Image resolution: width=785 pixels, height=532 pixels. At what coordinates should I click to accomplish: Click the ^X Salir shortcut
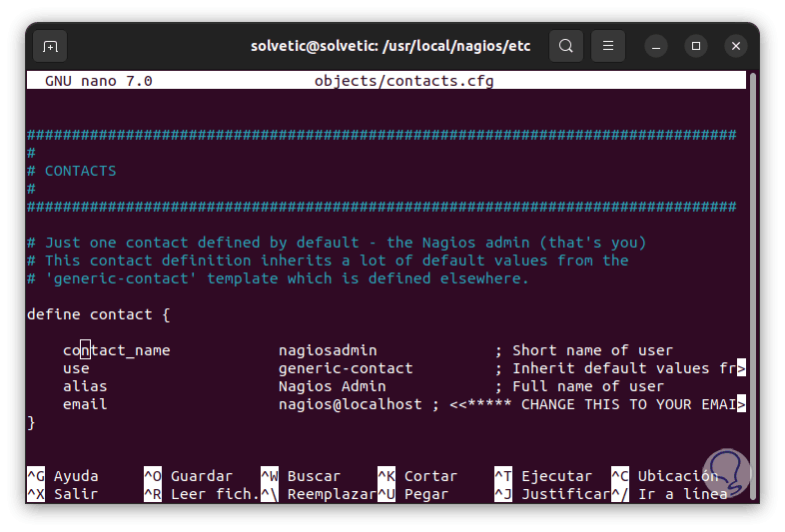point(63,494)
